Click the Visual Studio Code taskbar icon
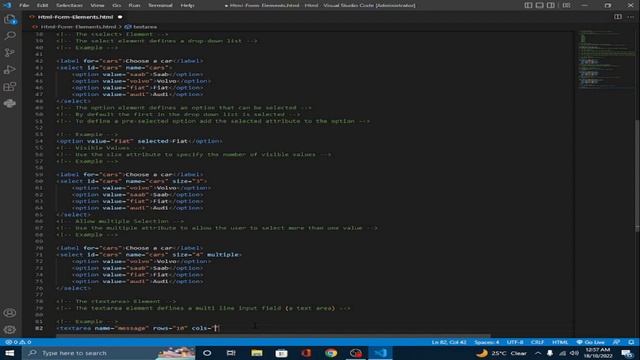640x360 pixels. click(380, 353)
